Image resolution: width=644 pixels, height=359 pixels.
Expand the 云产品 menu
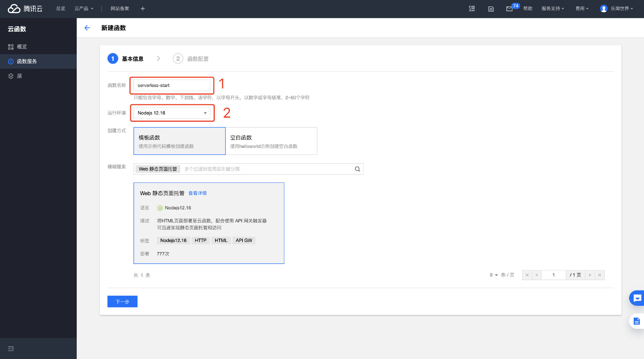point(84,9)
